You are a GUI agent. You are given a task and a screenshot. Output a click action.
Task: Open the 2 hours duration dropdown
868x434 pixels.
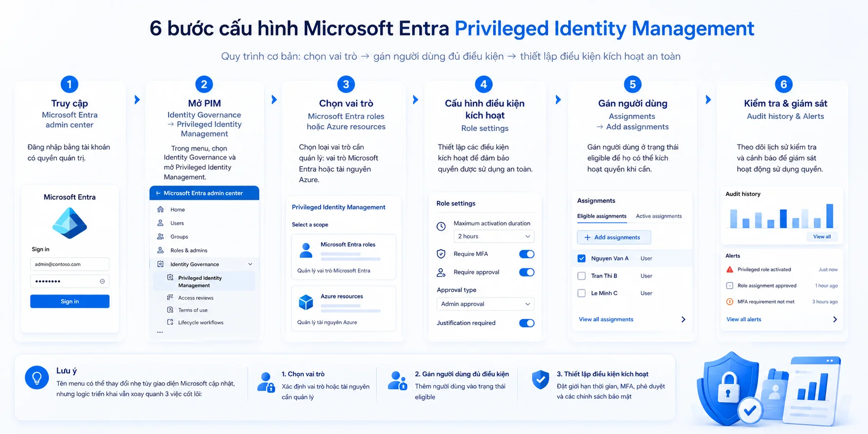tap(494, 236)
